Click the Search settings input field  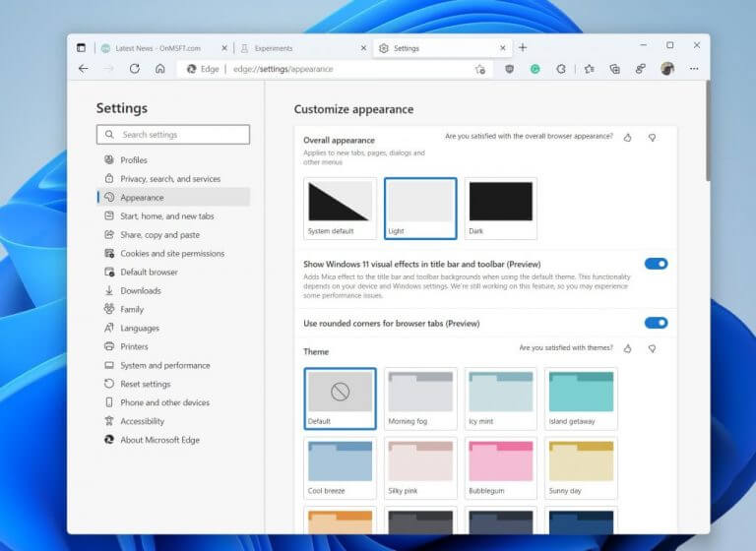click(173, 135)
